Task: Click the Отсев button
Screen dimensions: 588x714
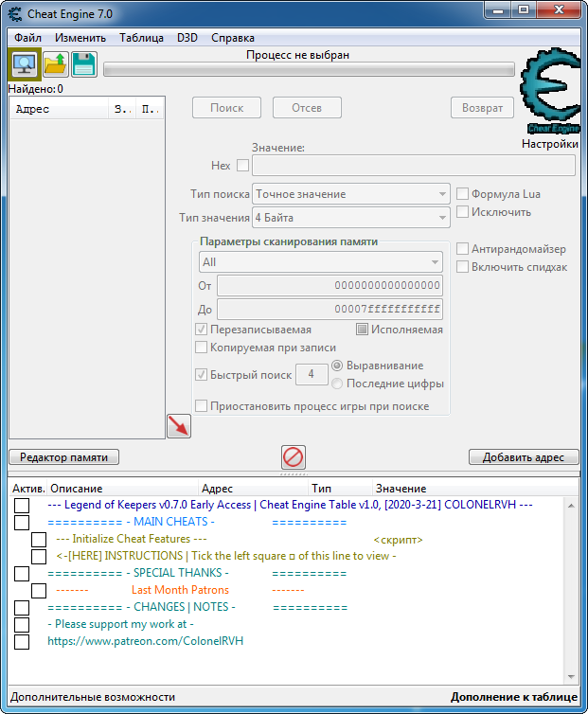Action: point(307,108)
